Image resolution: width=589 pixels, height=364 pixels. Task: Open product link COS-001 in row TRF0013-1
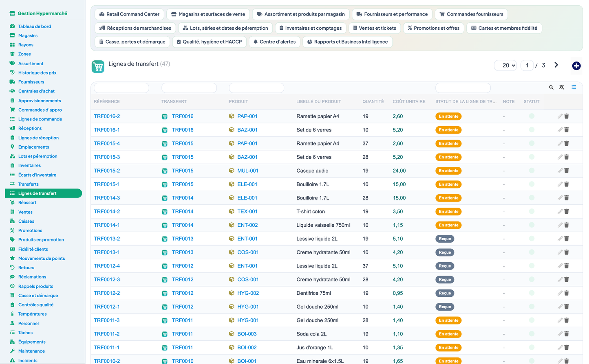pyautogui.click(x=248, y=252)
